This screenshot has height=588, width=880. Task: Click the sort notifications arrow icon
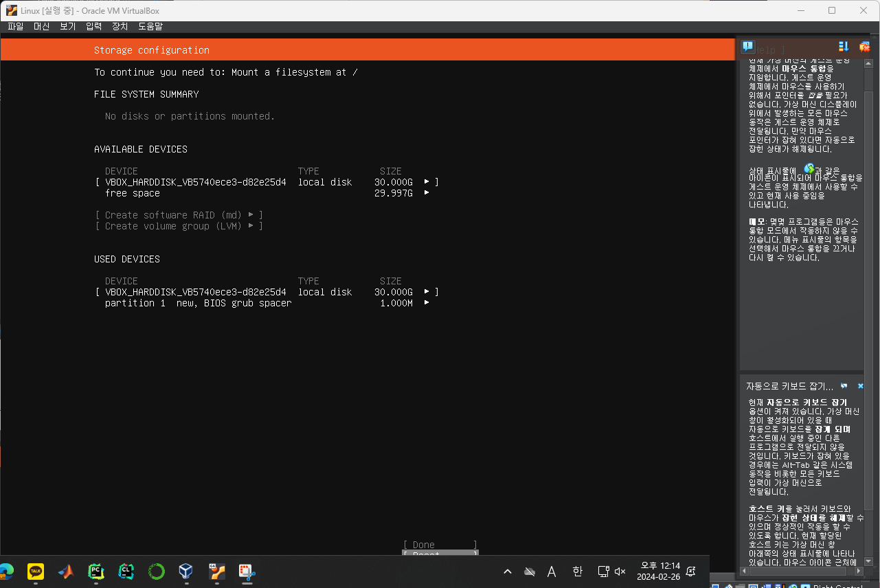(844, 46)
